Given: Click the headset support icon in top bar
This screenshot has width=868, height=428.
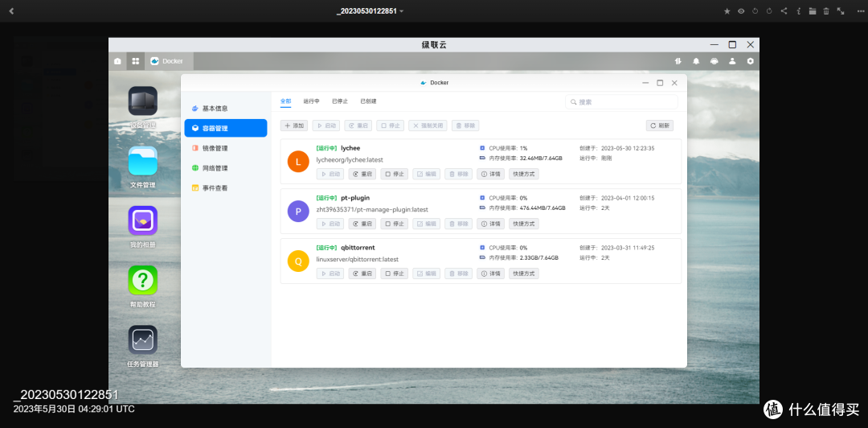Looking at the screenshot, I should 714,61.
